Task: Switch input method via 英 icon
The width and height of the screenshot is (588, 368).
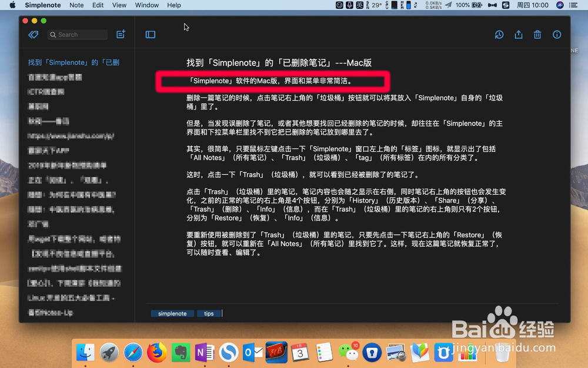Action: coord(359,5)
